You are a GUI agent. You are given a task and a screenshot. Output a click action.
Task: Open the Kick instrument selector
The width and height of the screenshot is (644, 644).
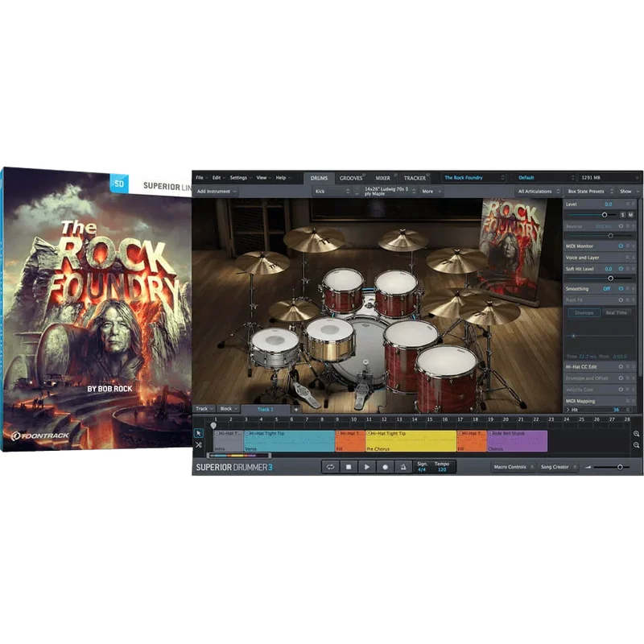(332, 192)
